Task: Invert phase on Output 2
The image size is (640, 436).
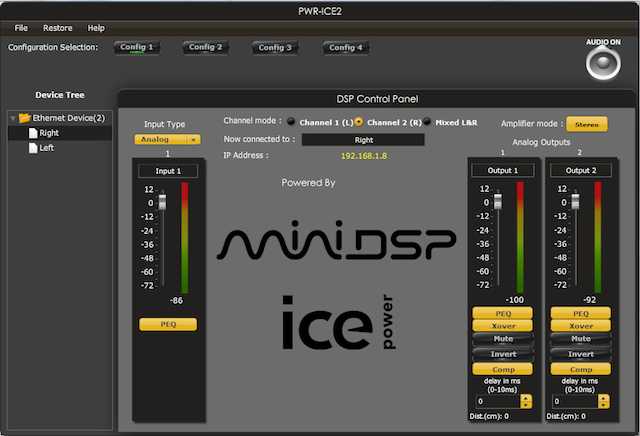Action: pos(580,354)
